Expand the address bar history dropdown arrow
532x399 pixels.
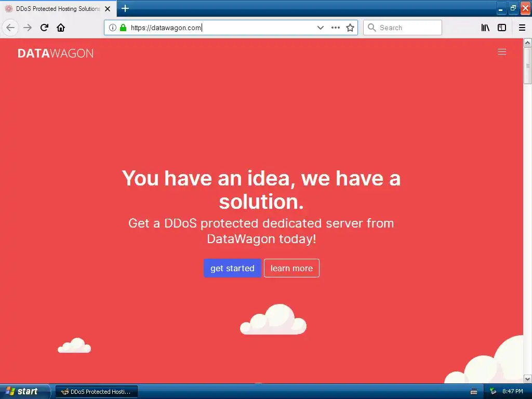320,28
